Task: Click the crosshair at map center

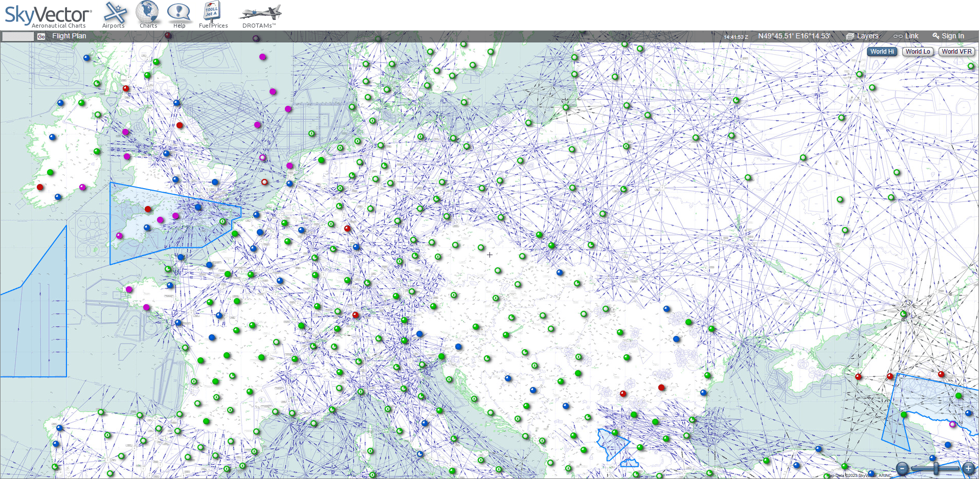Action: click(489, 255)
